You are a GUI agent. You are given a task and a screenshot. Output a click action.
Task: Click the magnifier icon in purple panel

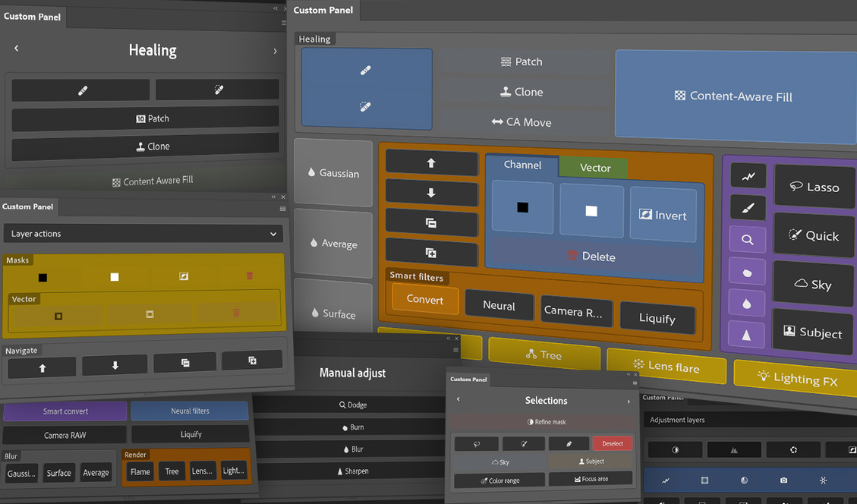748,240
